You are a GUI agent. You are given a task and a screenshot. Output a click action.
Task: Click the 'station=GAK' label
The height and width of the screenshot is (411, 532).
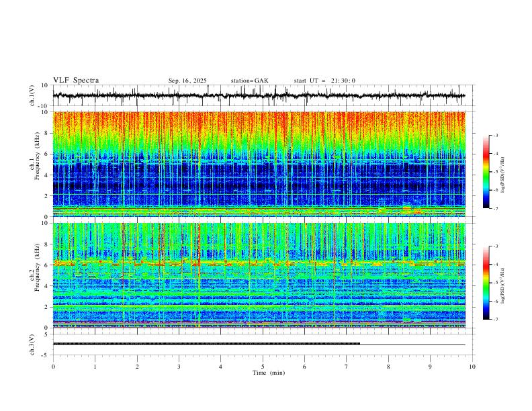[249, 81]
